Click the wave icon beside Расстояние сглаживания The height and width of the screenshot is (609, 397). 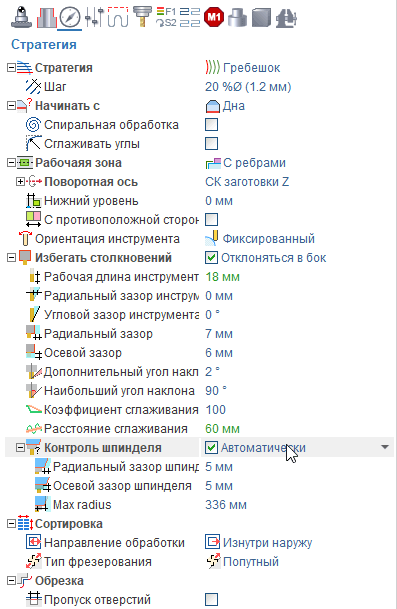pyautogui.click(x=33, y=429)
